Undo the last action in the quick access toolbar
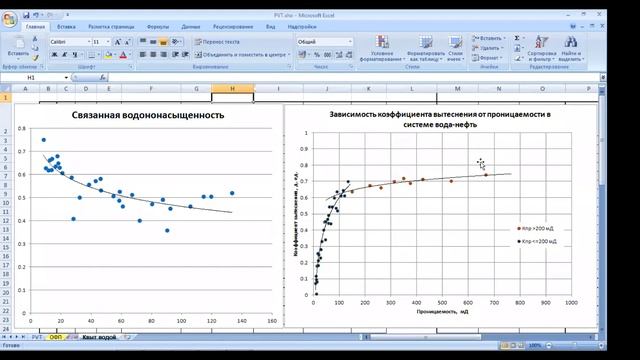Screen dimensions: 640x360 (x=36, y=15)
